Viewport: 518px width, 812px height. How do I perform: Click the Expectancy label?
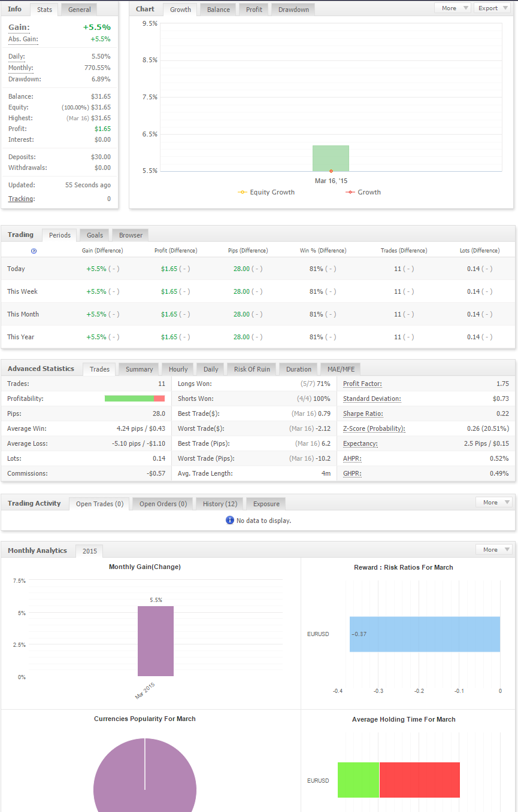[x=361, y=443]
